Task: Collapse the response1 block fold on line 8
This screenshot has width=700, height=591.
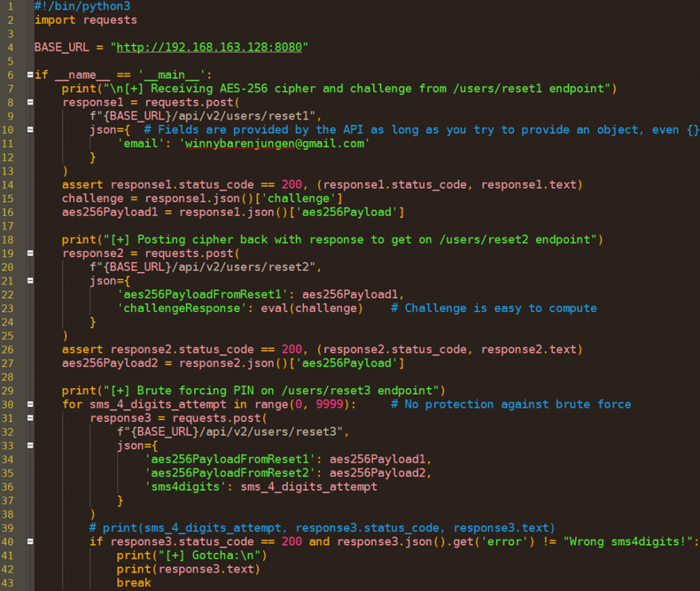Action: [30, 103]
